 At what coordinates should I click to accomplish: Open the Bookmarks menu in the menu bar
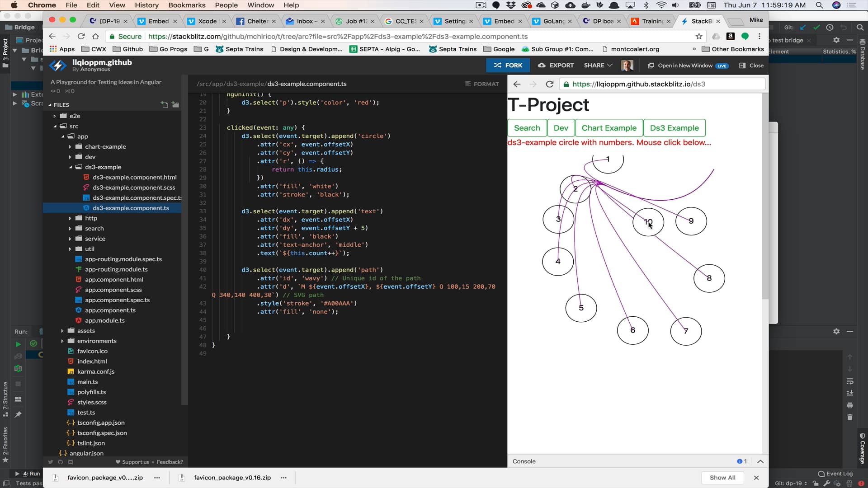tap(187, 5)
